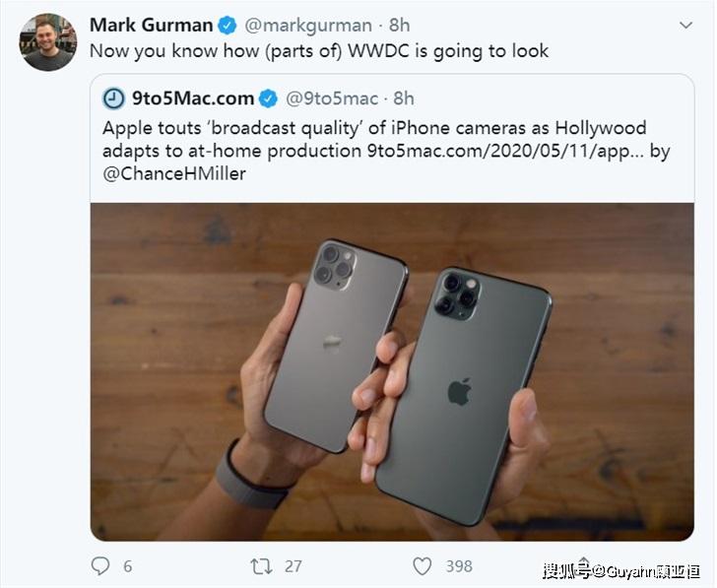Open the 9to5Mac.com account name
This screenshot has height=588, width=717.
click(192, 98)
